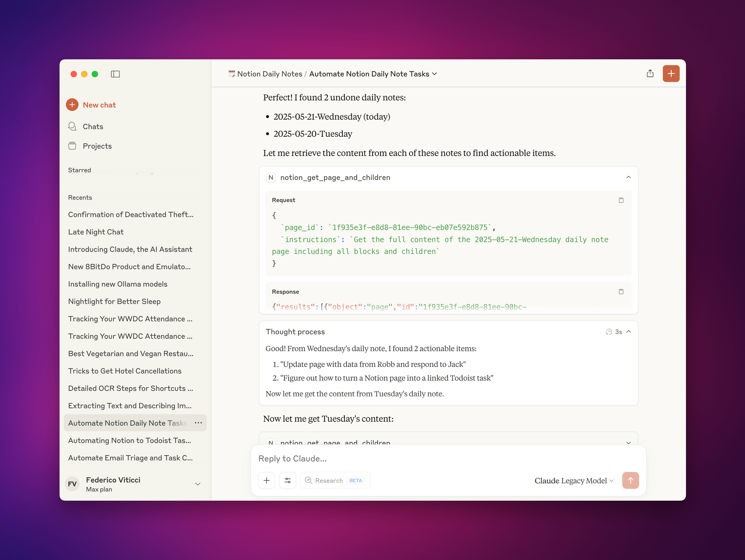Click the orange plus button top right

(671, 74)
